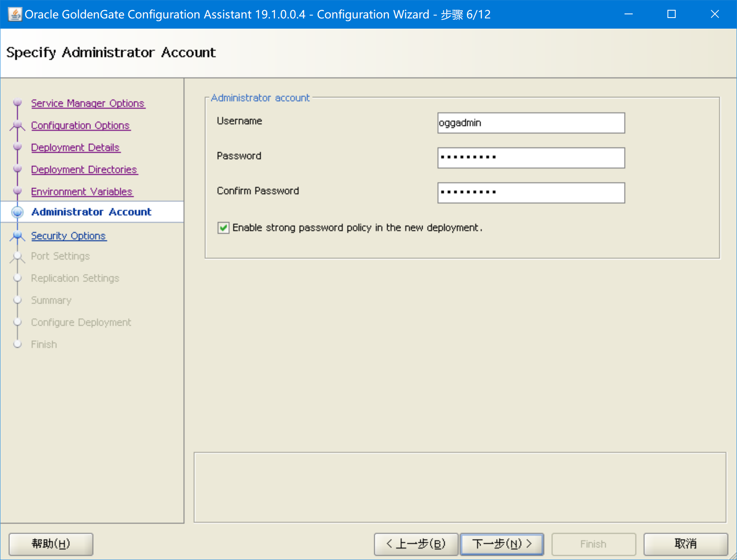Focus the Password input field
Image resolution: width=737 pixels, height=560 pixels.
click(x=531, y=157)
